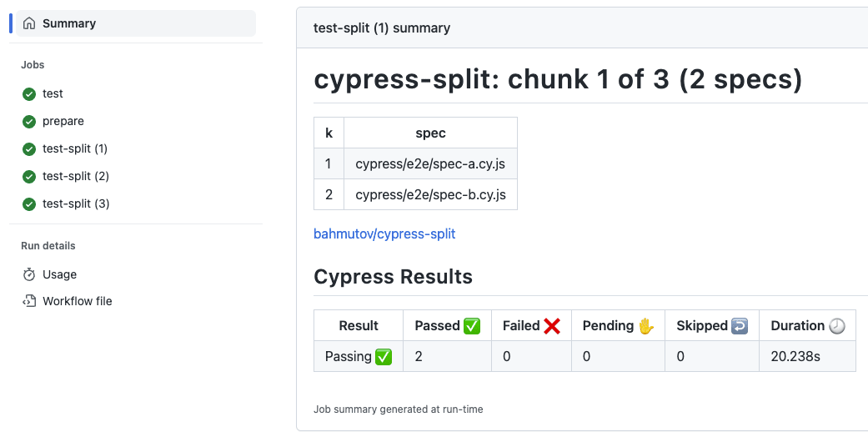Click return arrow emoji in Skipped header
This screenshot has width=868, height=437.
(x=740, y=326)
